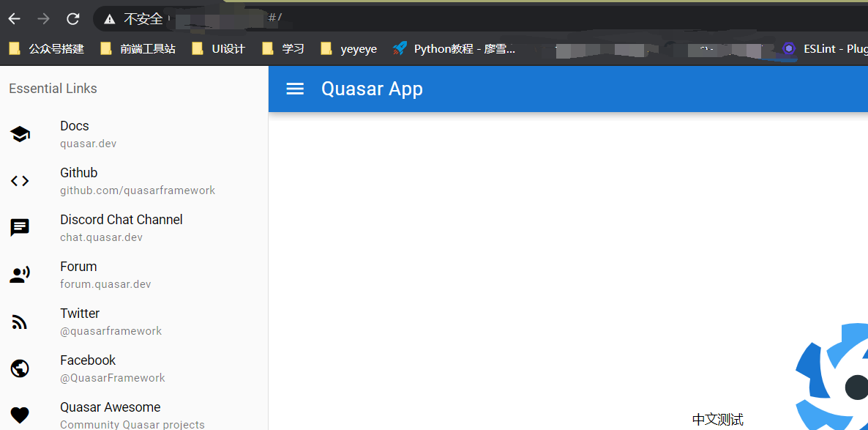The width and height of the screenshot is (868, 430).
Task: Open the Docs link title
Action: click(75, 126)
